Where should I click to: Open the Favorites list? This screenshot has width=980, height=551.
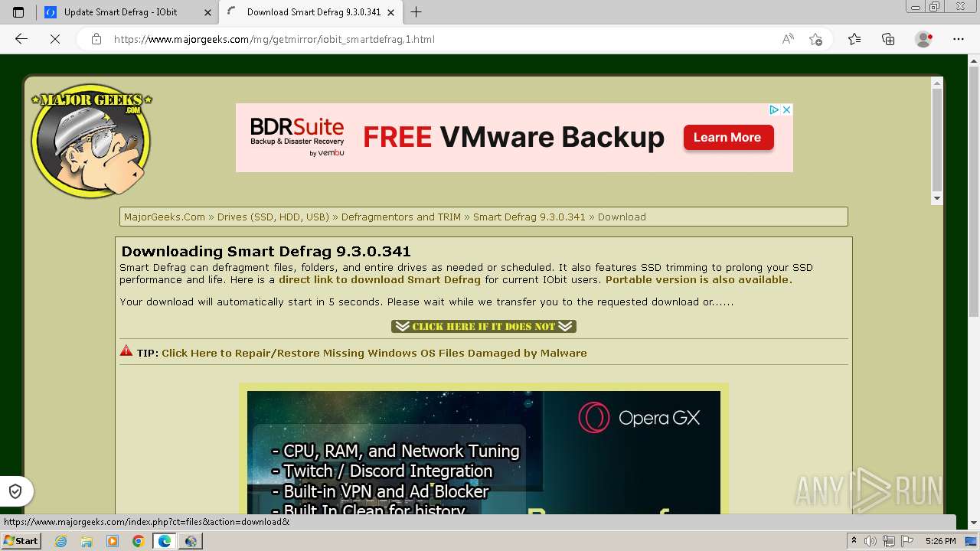click(x=854, y=39)
